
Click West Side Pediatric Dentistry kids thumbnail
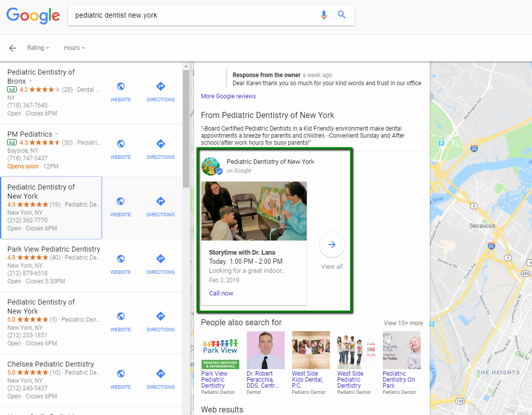356,350
